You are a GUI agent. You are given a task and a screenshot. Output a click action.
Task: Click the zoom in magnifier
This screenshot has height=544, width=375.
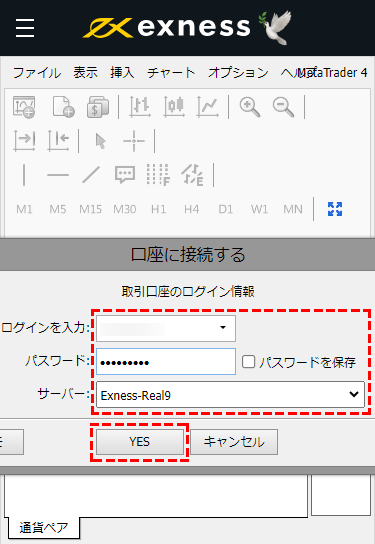point(250,107)
